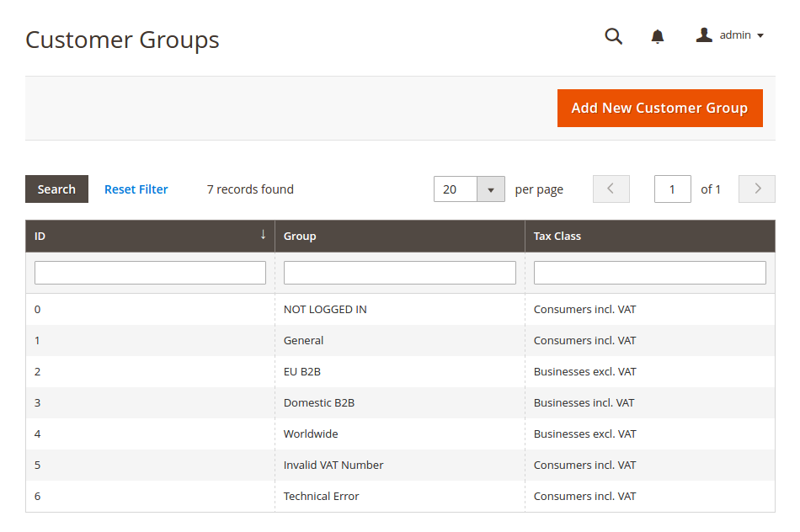Focus the current page number field
Viewport: 800px width, 532px height.
click(x=673, y=189)
